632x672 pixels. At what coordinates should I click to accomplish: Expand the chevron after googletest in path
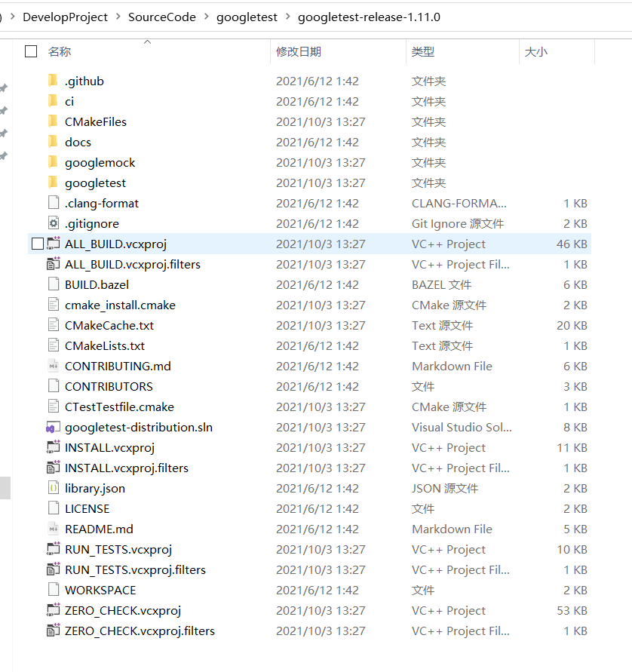pos(288,17)
